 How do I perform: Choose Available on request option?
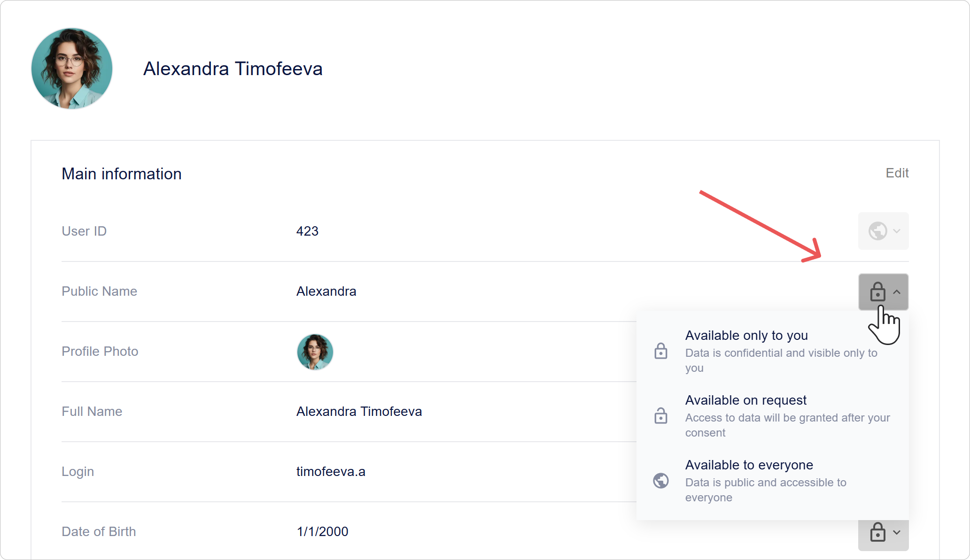click(745, 400)
